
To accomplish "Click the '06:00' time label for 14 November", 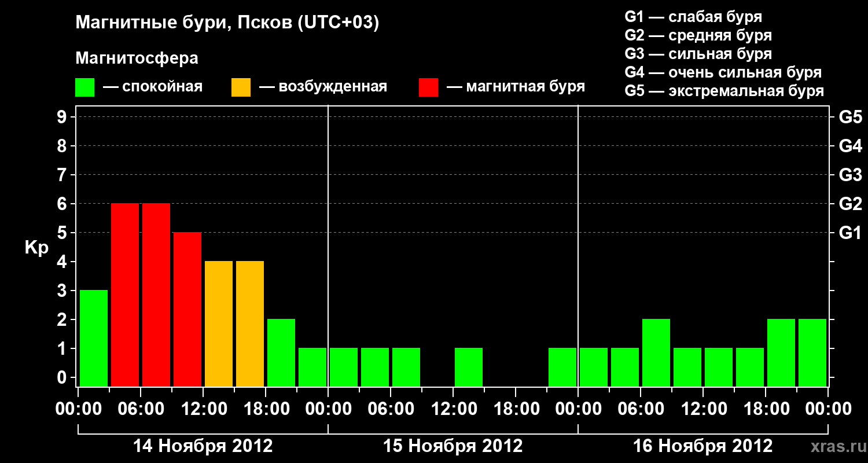I will [141, 409].
